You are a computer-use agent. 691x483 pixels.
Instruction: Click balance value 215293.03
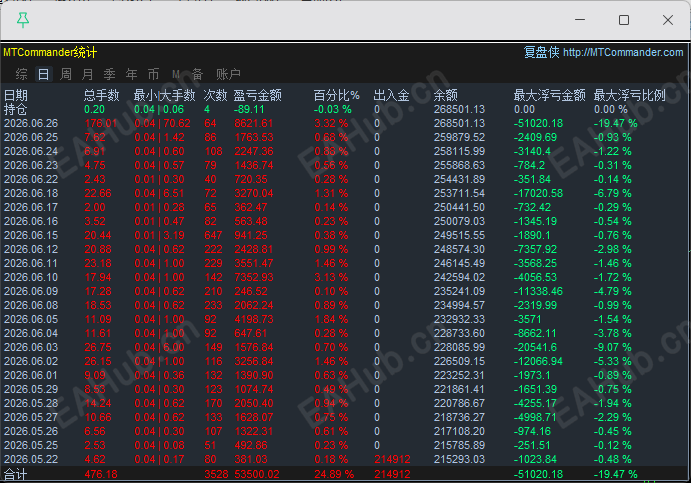459,459
